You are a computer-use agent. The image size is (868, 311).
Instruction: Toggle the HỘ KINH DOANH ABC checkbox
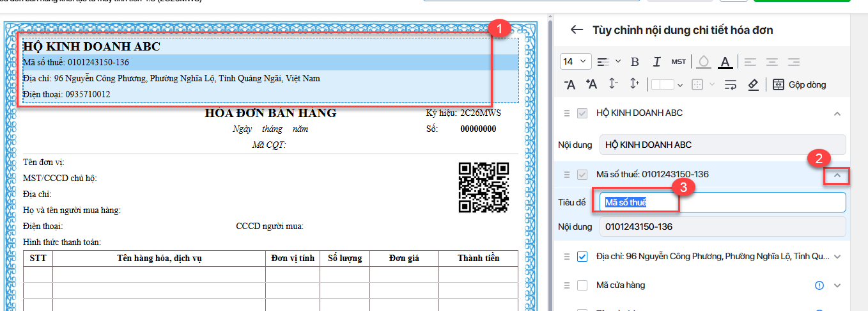coord(582,113)
